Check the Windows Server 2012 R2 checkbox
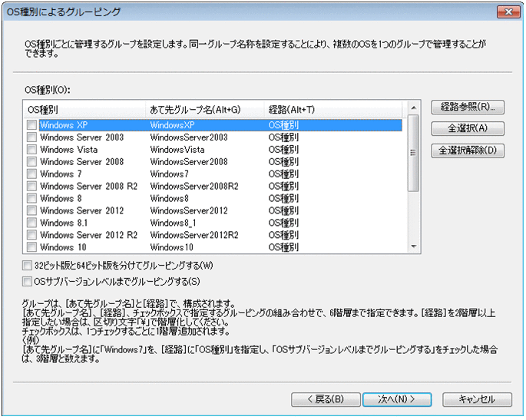Image resolution: width=526 pixels, height=420 pixels. click(32, 235)
